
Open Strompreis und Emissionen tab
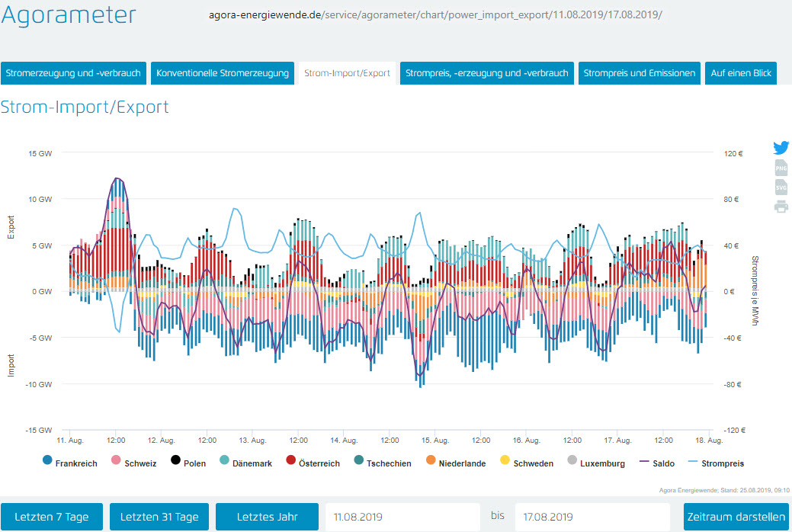pos(639,74)
